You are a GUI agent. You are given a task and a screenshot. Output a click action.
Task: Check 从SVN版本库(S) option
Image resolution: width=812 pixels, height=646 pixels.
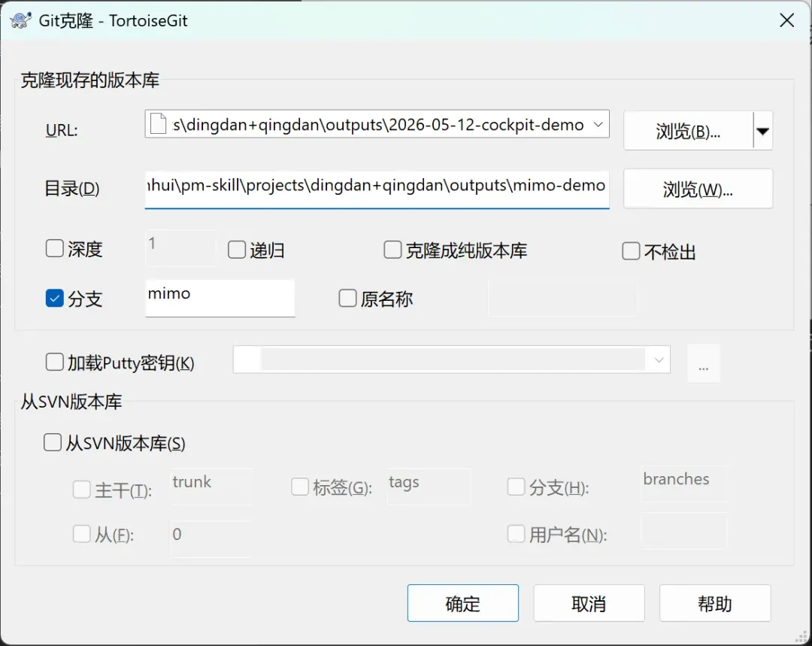53,442
